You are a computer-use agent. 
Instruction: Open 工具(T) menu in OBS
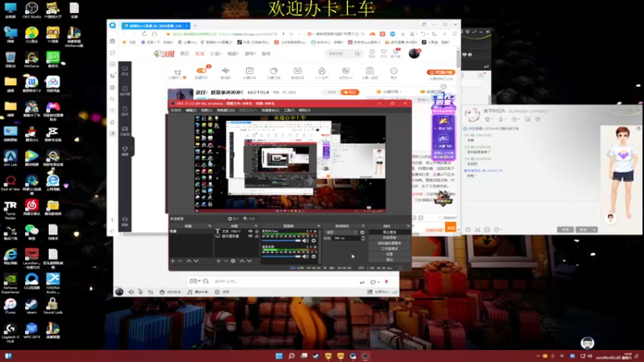coord(289,110)
